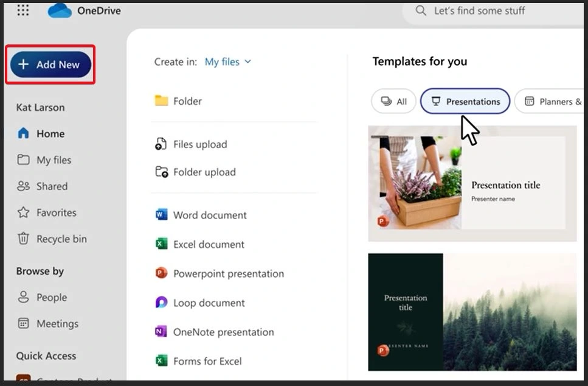Select the All templates filter
Screen dimensions: 588x386
(x=394, y=102)
